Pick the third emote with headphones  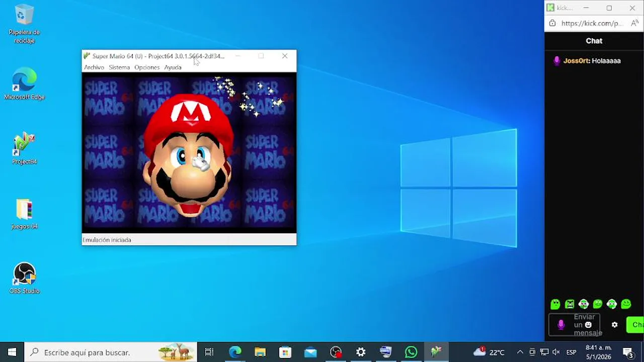coord(584,304)
